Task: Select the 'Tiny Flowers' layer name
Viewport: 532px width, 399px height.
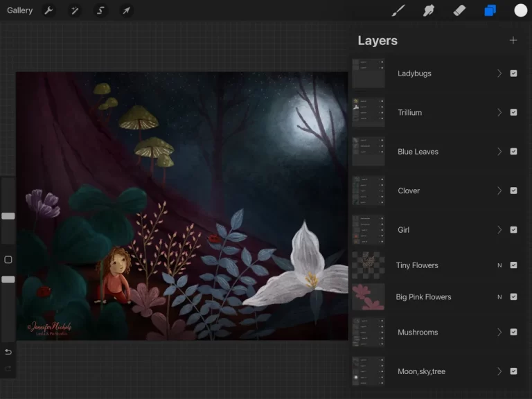Action: click(417, 265)
